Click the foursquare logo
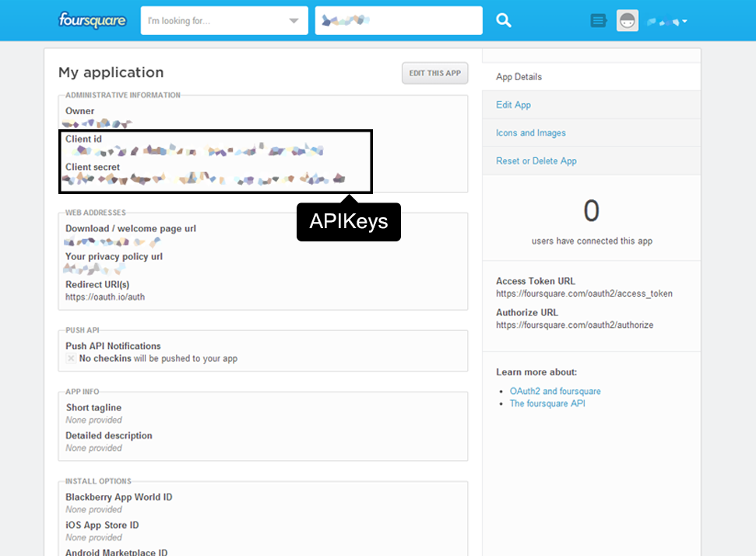 click(x=92, y=20)
